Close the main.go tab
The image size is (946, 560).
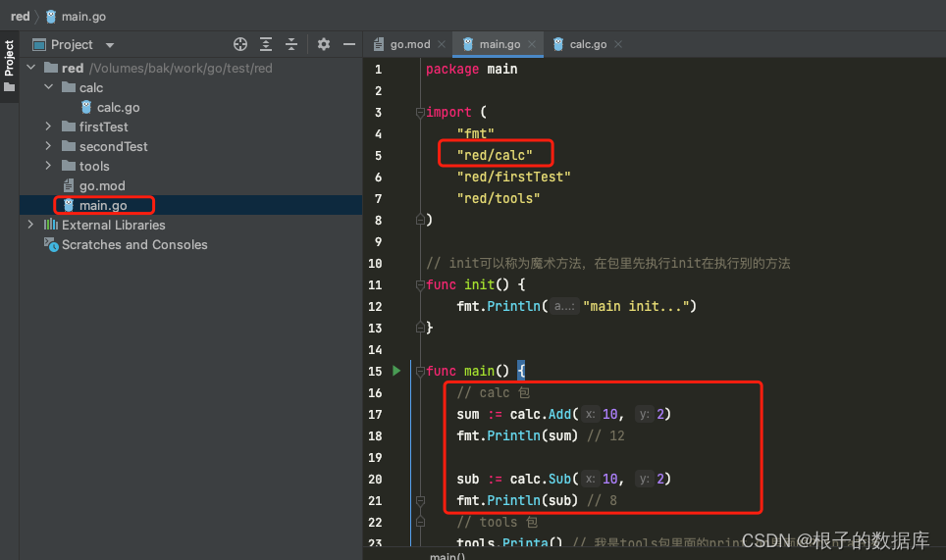(x=532, y=44)
